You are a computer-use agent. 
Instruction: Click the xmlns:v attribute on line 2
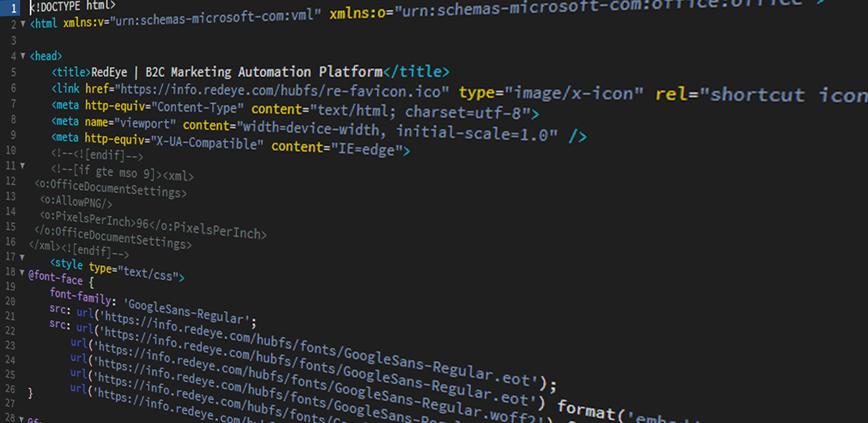pos(81,24)
